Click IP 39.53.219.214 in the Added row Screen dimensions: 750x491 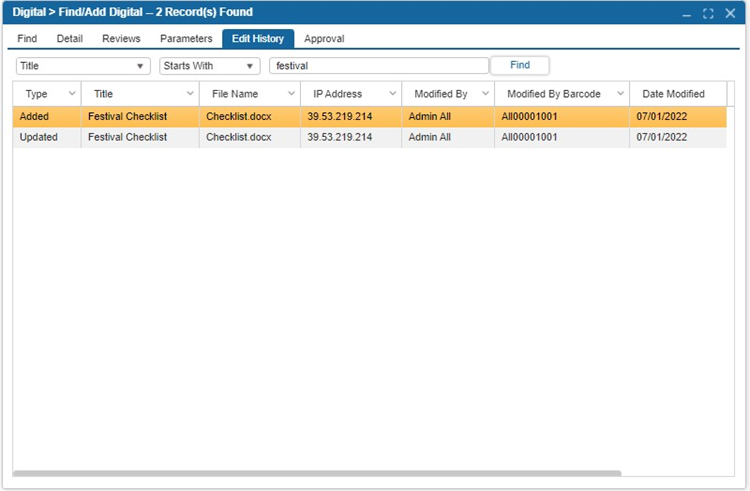click(340, 116)
